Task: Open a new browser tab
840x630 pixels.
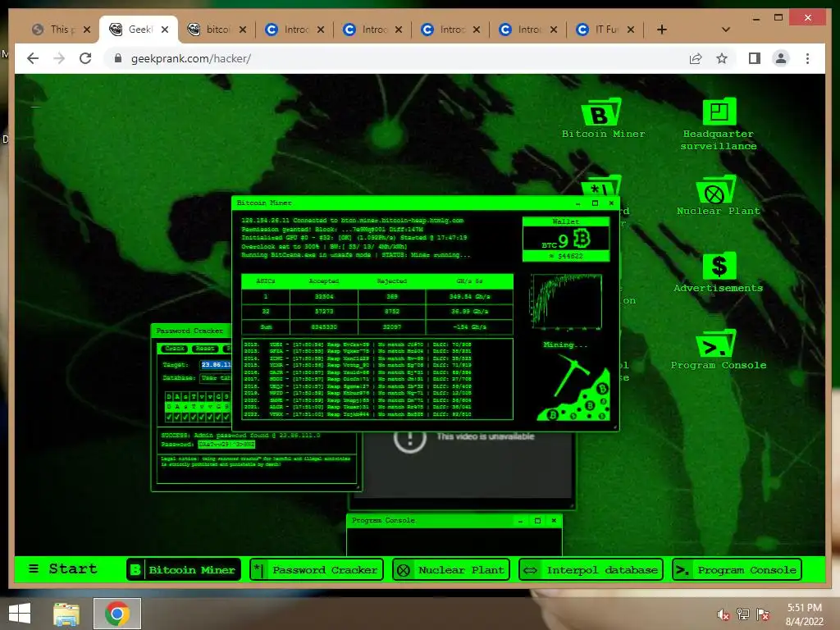Action: pos(662,30)
